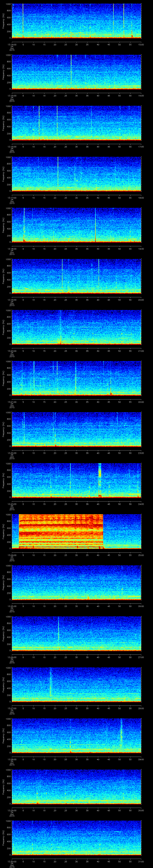Click the 25:00 end time label
This screenshot has height=868, width=153.
point(141,555)
